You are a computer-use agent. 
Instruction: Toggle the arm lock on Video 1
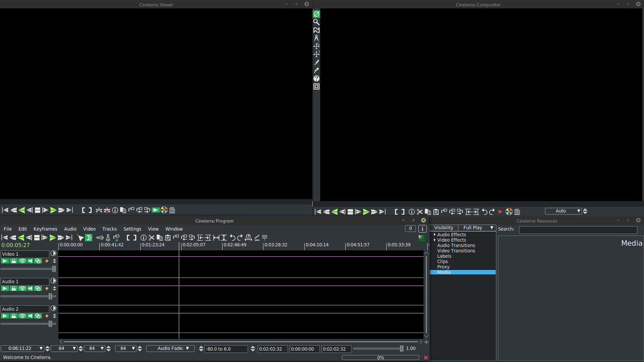tap(13, 261)
